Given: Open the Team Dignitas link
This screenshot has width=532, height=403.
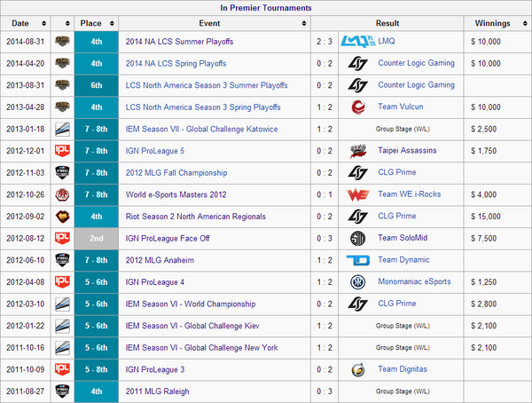Looking at the screenshot, I should 403,369.
